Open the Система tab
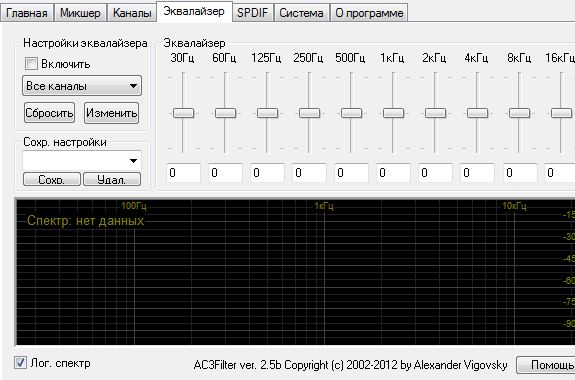This screenshot has width=575, height=380. point(301,13)
